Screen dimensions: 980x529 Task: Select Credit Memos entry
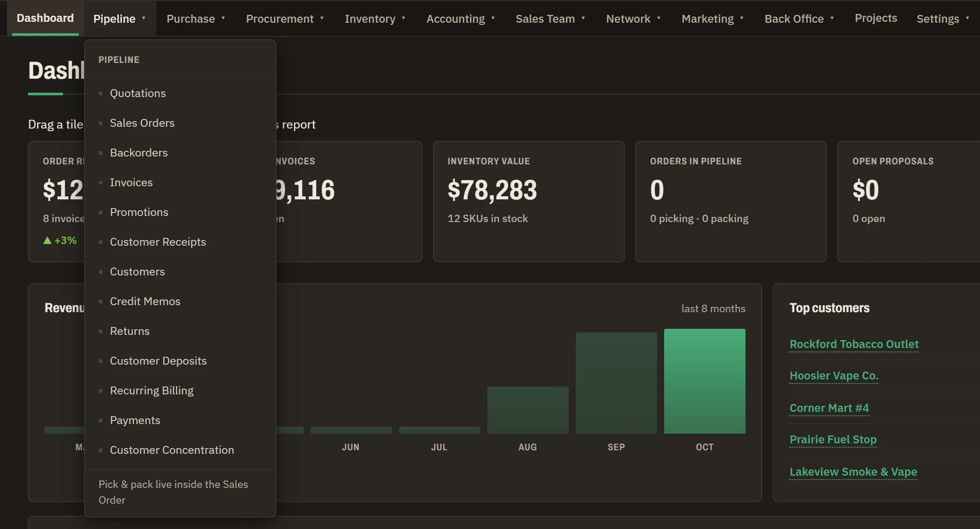pyautogui.click(x=180, y=301)
